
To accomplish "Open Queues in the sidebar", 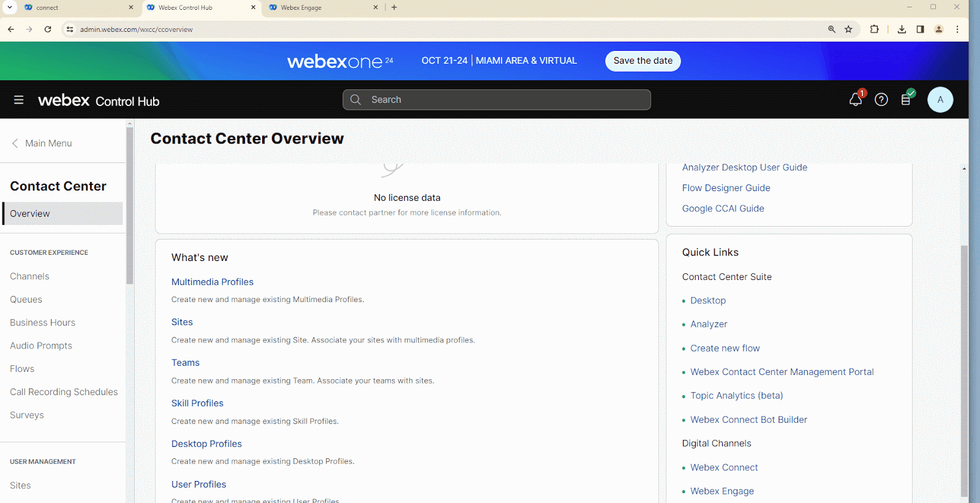I will coord(26,300).
